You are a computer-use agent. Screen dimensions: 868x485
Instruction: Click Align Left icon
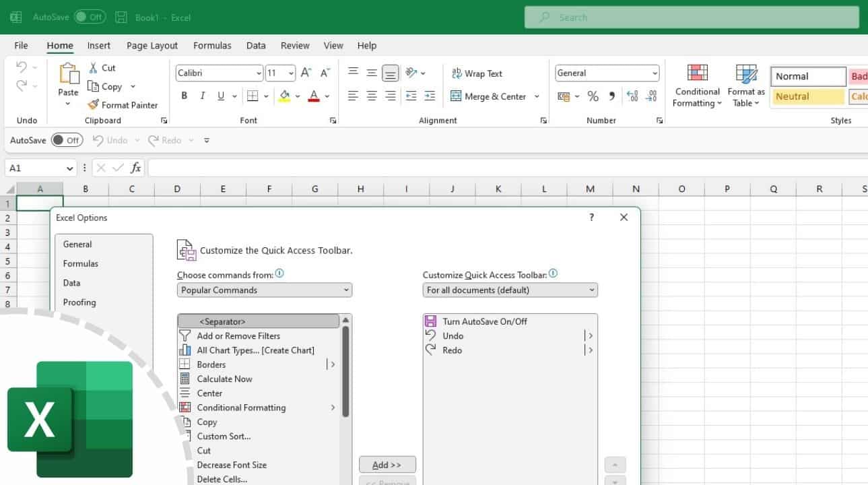point(353,96)
